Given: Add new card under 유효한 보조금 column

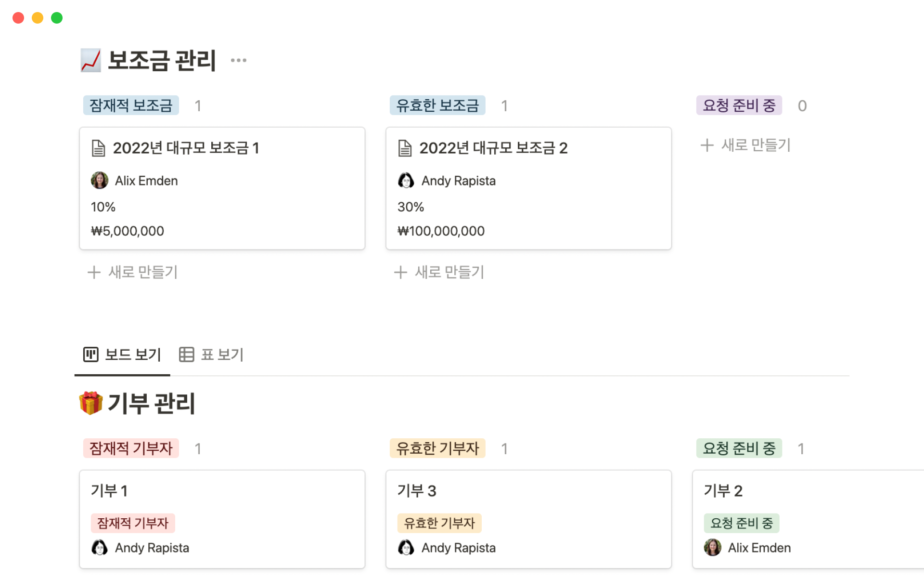Looking at the screenshot, I should pyautogui.click(x=439, y=272).
